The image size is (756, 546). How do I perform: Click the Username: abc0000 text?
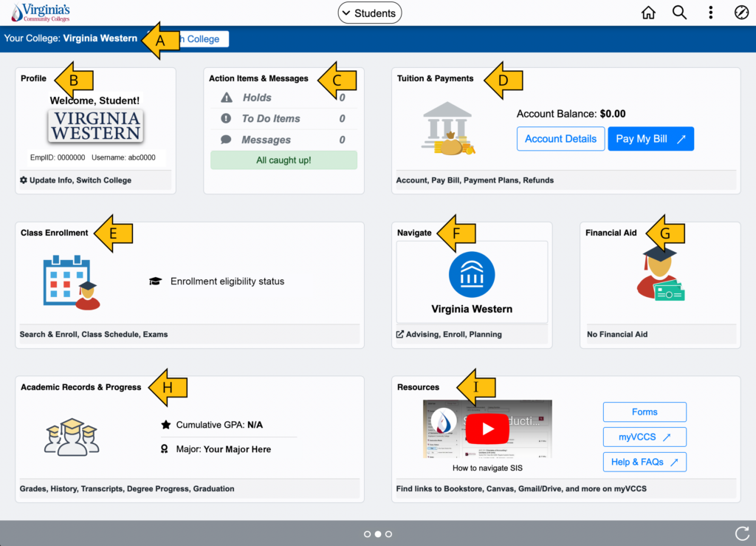coord(123,157)
